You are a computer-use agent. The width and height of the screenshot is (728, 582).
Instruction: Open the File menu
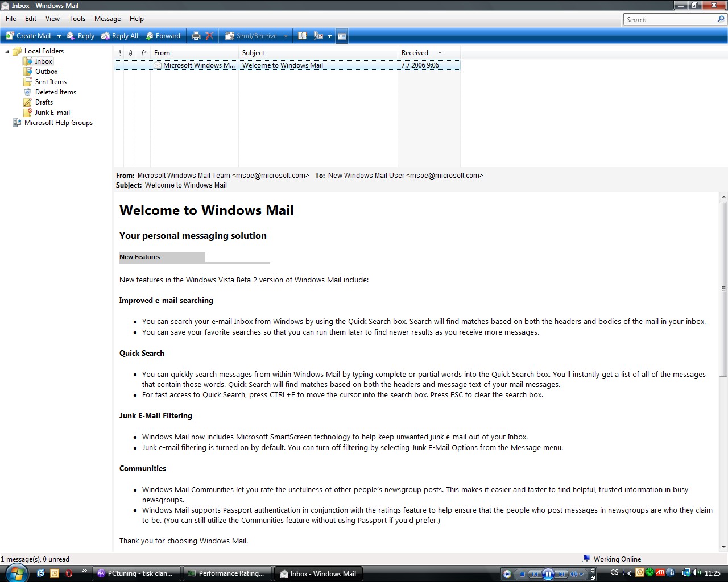click(11, 19)
